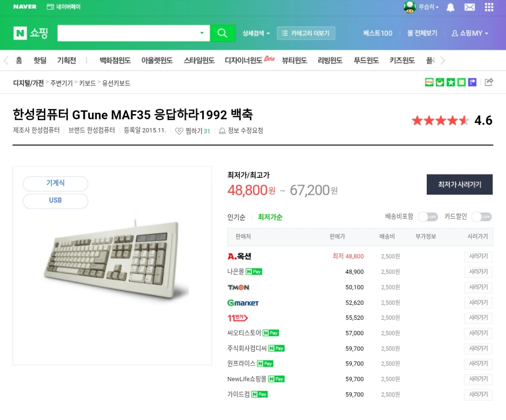This screenshot has width=506, height=420.
Task: Open the 기획전 tab
Action: tap(66, 60)
